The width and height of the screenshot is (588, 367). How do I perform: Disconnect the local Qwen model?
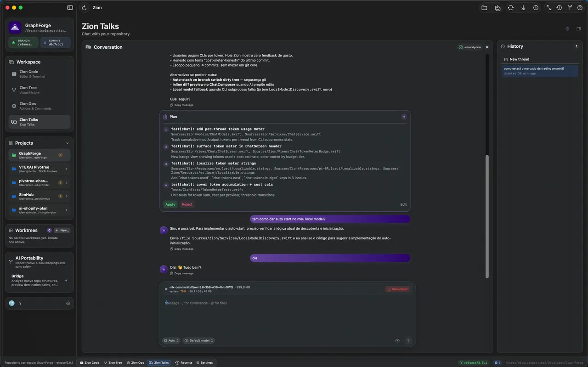(x=397, y=289)
